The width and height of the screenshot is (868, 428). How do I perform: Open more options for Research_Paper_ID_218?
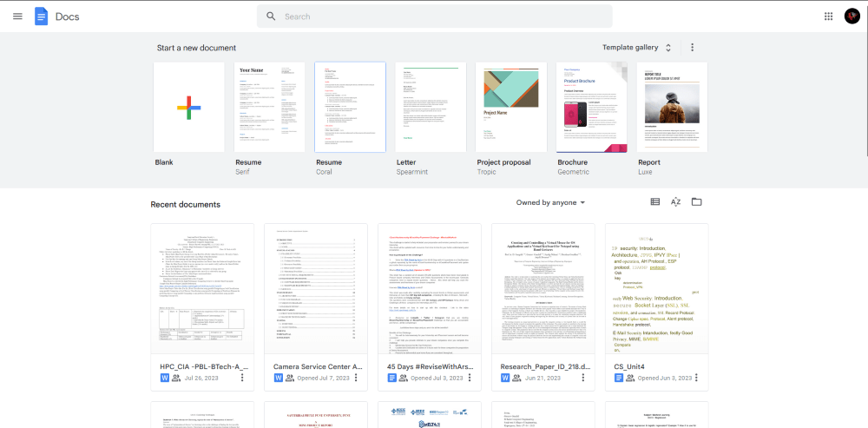(x=583, y=378)
